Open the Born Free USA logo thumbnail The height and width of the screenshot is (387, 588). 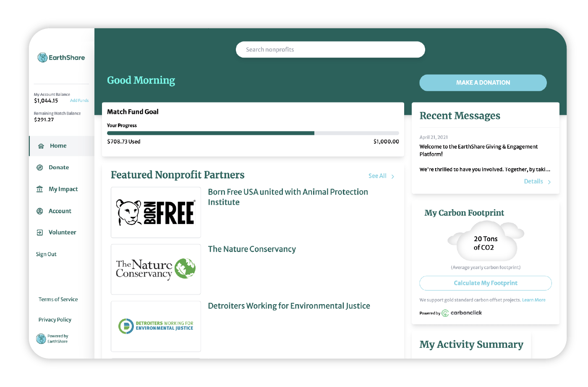(x=156, y=213)
